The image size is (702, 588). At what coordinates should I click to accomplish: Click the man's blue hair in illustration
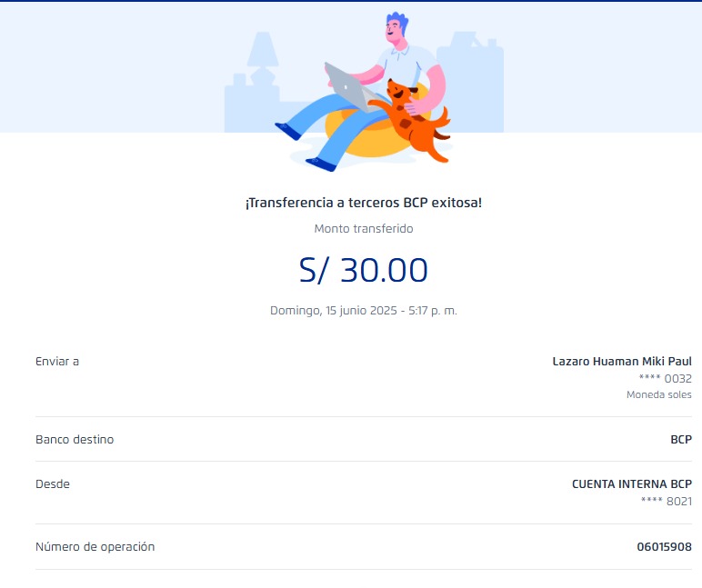[x=397, y=21]
